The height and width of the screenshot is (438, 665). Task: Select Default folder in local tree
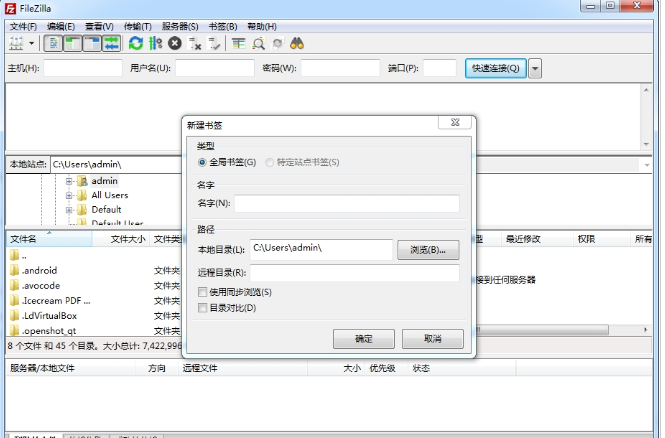point(106,209)
